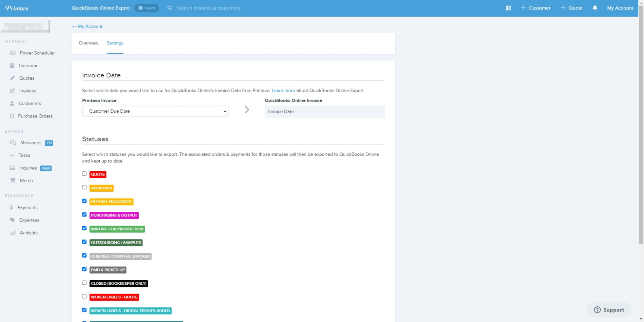Click the Quote button in header
The image size is (644, 322).
571,8
